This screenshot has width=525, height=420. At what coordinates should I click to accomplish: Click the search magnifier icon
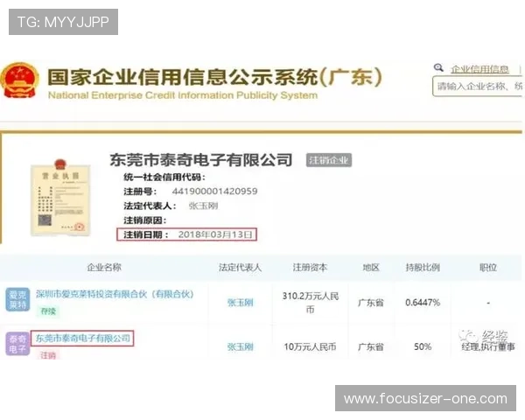(438, 68)
